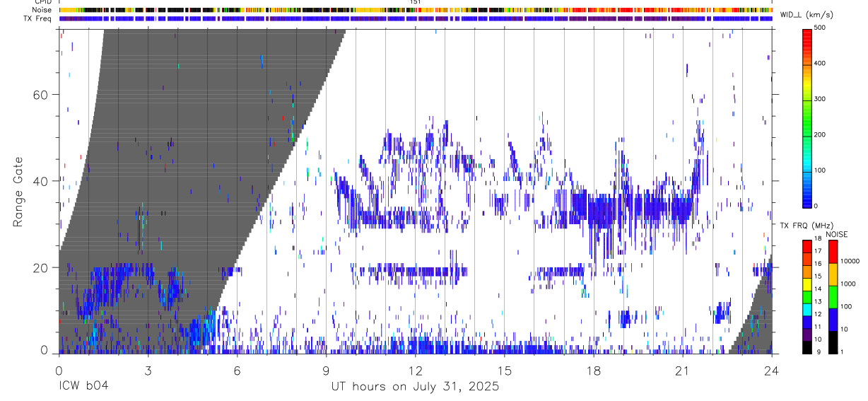Click the NOISE color scale bar

pos(833,296)
